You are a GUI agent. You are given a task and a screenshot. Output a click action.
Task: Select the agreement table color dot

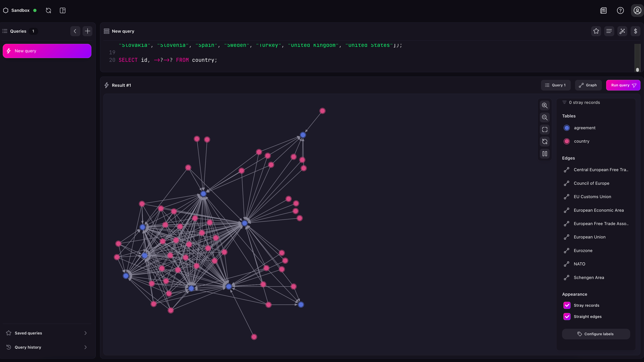567,128
